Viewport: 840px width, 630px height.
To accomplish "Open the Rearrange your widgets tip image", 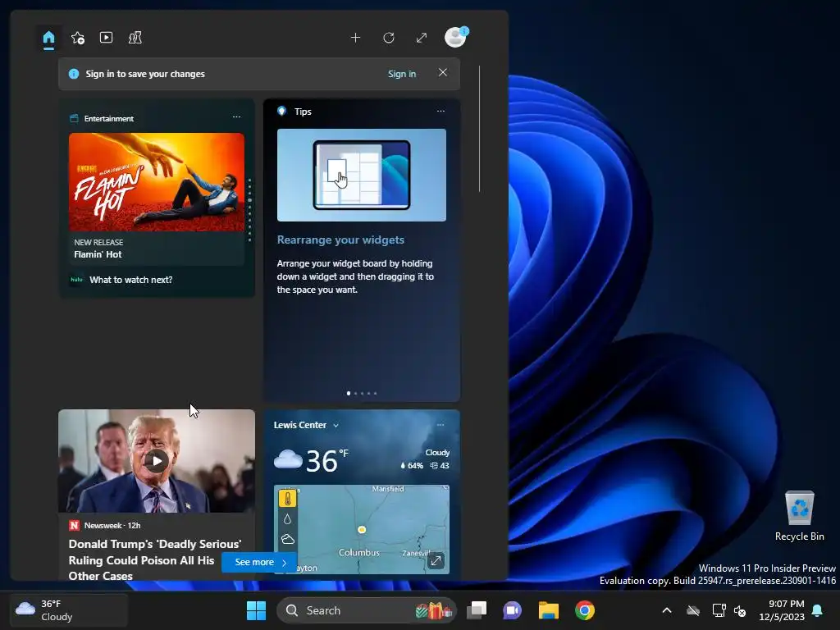I will coord(362,175).
